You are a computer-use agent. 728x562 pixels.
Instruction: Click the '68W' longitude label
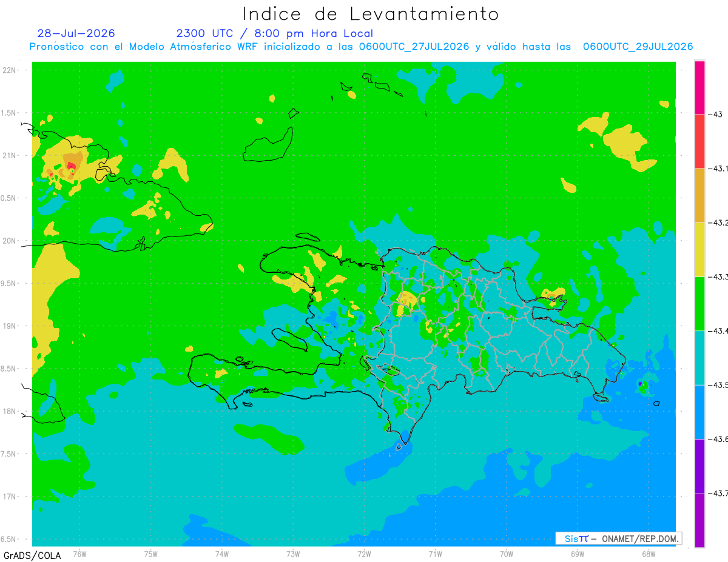(648, 554)
